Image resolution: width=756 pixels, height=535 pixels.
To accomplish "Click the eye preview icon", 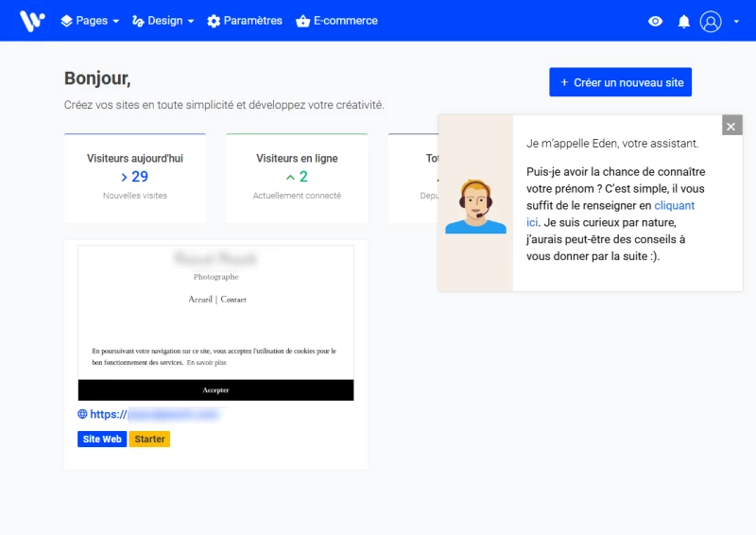I will pyautogui.click(x=655, y=22).
